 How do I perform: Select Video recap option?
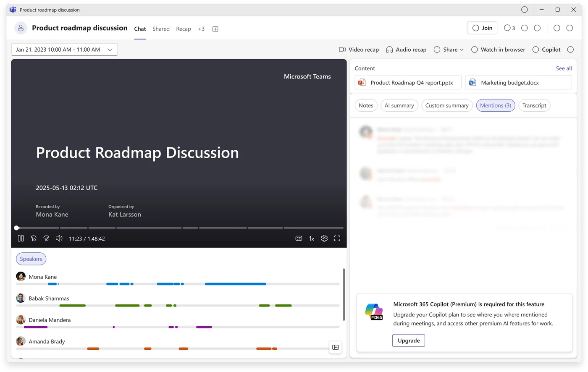tap(359, 50)
